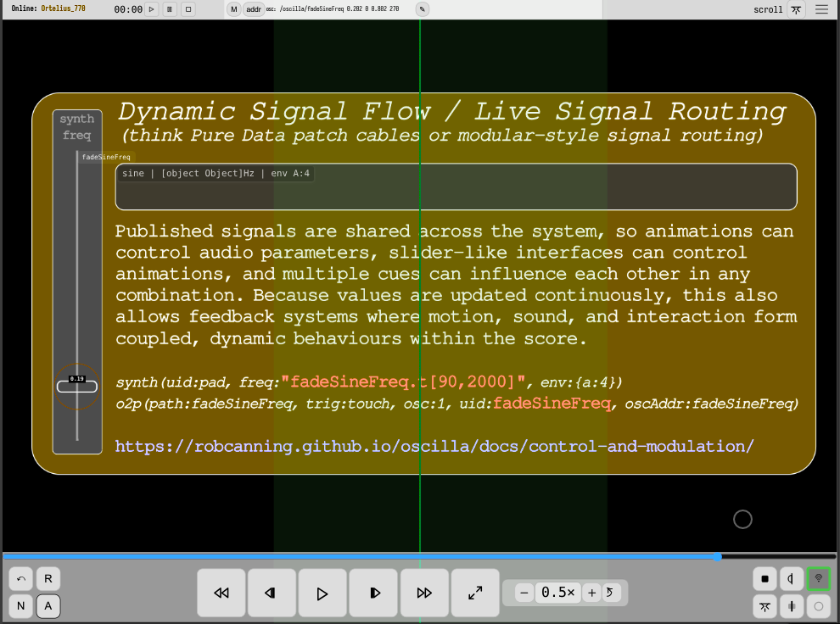The width and height of the screenshot is (840, 624).
Task: Click the fast-forward transport control
Action: (424, 593)
